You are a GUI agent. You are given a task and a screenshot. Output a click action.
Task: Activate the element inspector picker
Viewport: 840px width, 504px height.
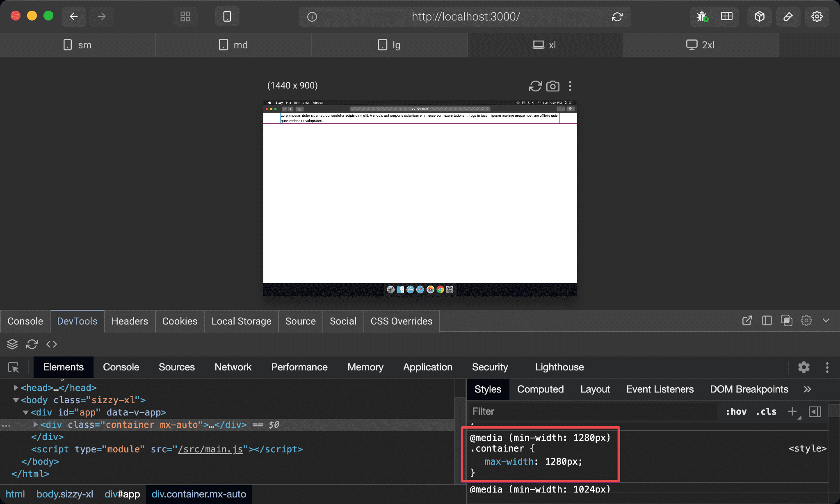pyautogui.click(x=14, y=368)
